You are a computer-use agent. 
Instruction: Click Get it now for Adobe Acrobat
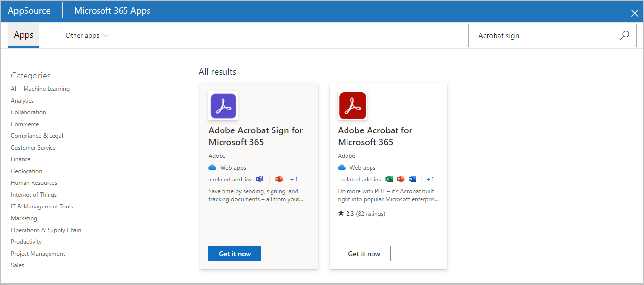[x=364, y=254]
